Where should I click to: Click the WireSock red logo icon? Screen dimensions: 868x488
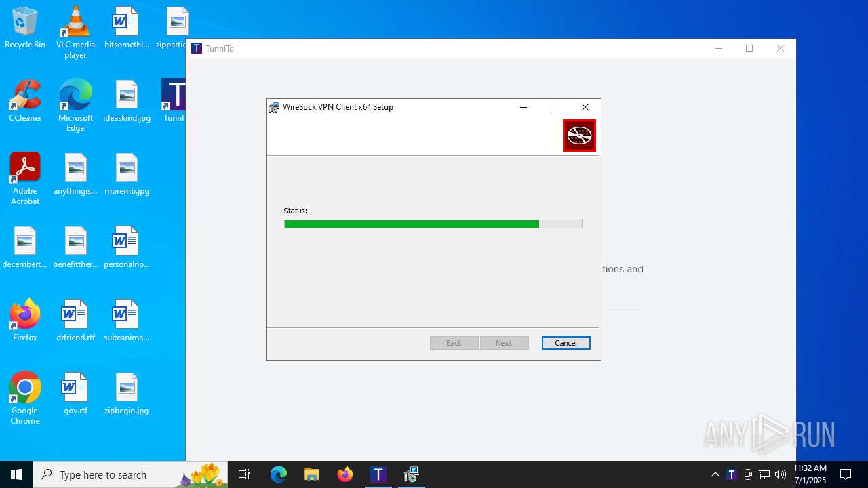pyautogui.click(x=579, y=136)
